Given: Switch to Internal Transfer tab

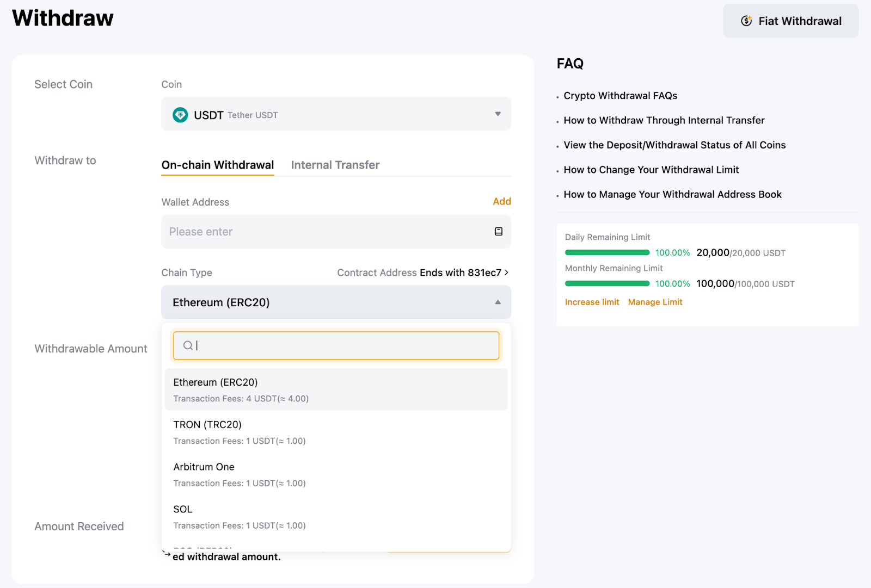Looking at the screenshot, I should pyautogui.click(x=335, y=165).
